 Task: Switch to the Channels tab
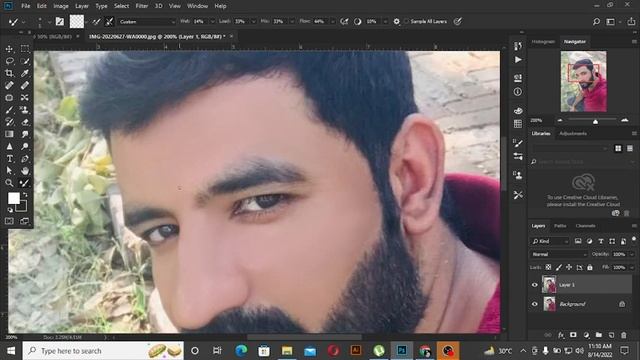pos(585,226)
